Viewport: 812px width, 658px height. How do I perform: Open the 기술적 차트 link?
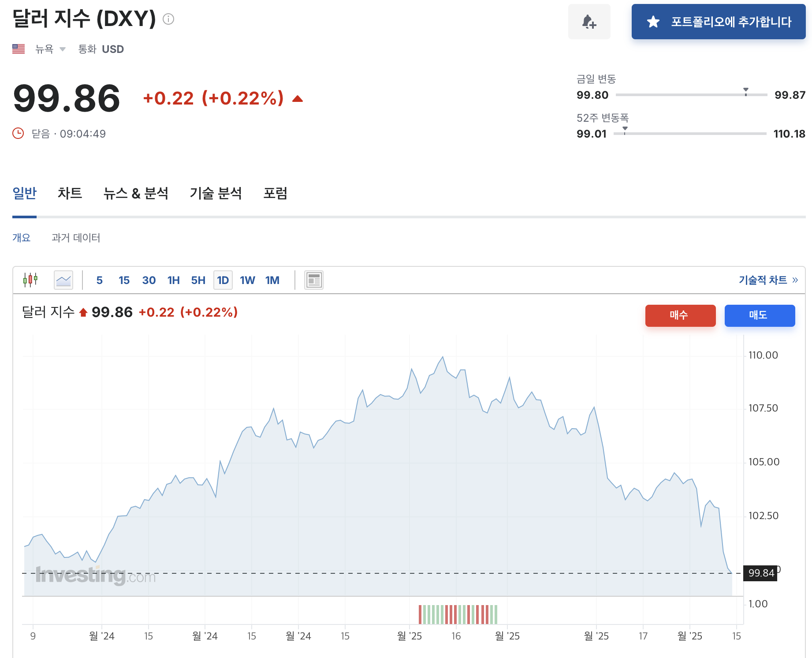(x=768, y=280)
